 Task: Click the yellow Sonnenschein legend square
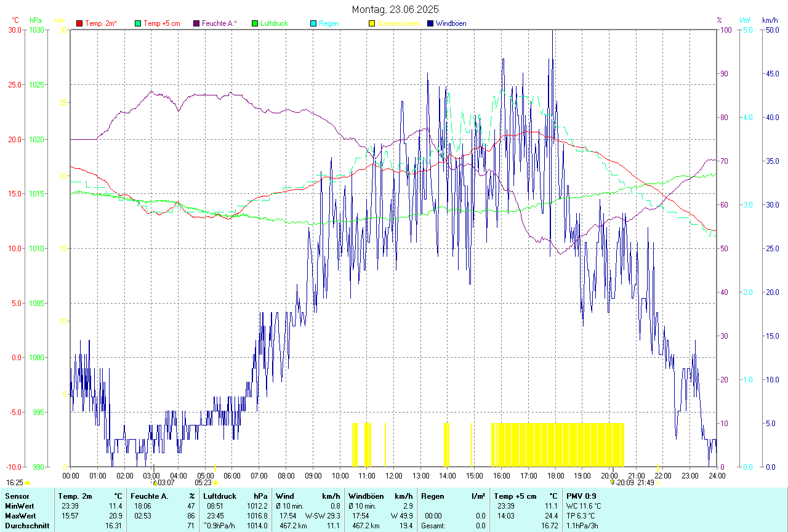pyautogui.click(x=372, y=23)
